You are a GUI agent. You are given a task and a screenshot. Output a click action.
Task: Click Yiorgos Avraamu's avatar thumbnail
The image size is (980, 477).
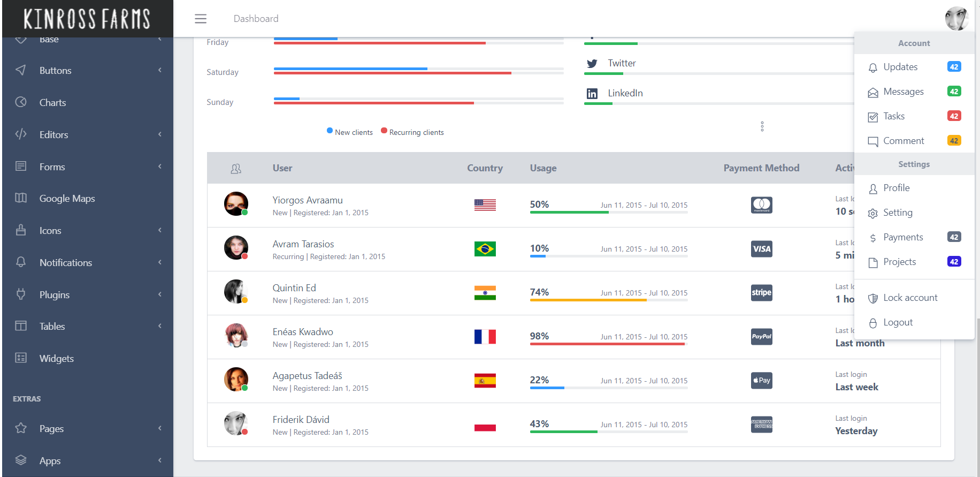coord(236,204)
